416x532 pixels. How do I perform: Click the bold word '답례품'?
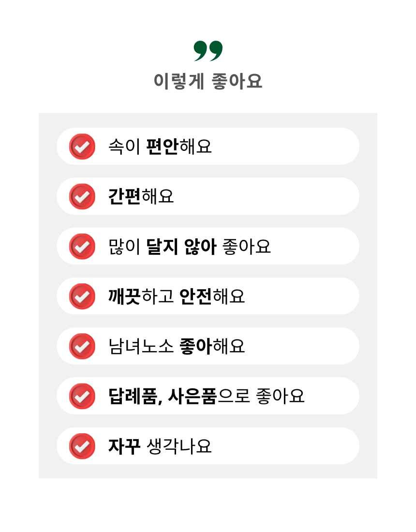[x=132, y=396]
